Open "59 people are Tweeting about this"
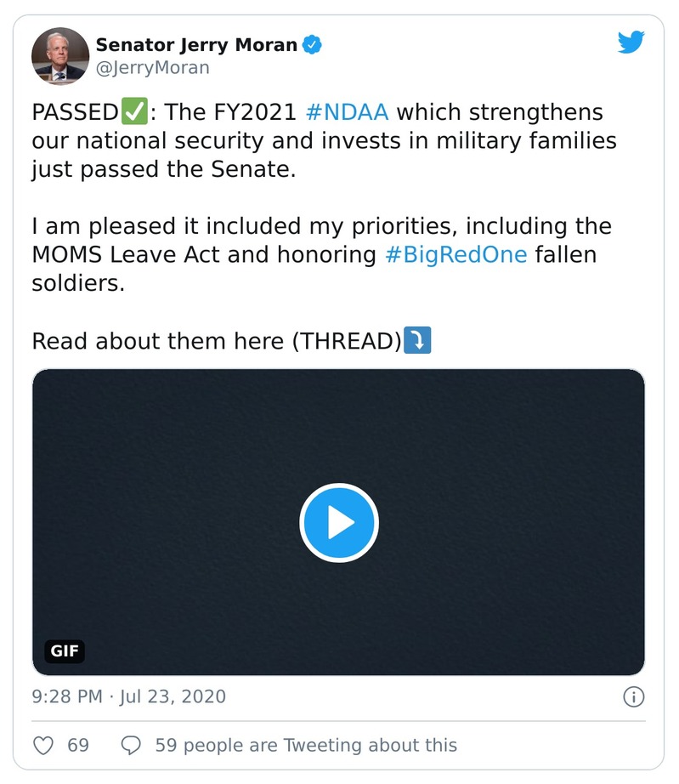The height and width of the screenshot is (784, 679). pyautogui.click(x=306, y=746)
